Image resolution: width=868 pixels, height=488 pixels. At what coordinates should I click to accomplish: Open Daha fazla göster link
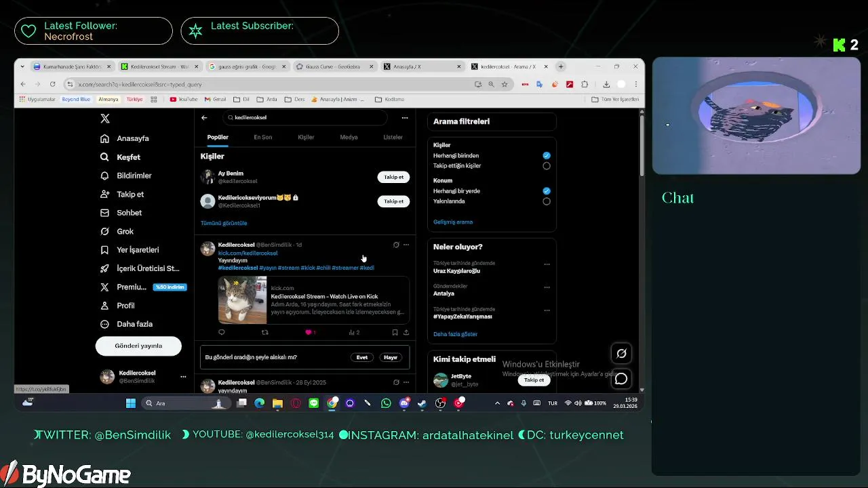455,334
